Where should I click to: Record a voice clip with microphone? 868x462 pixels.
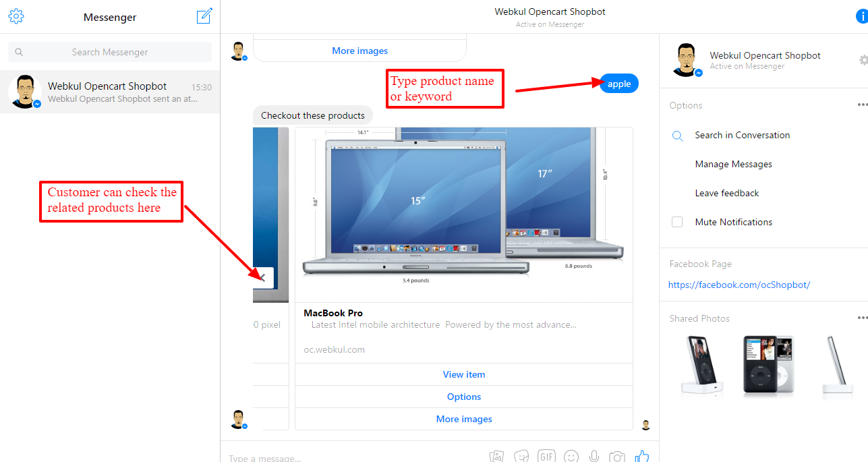[594, 457]
